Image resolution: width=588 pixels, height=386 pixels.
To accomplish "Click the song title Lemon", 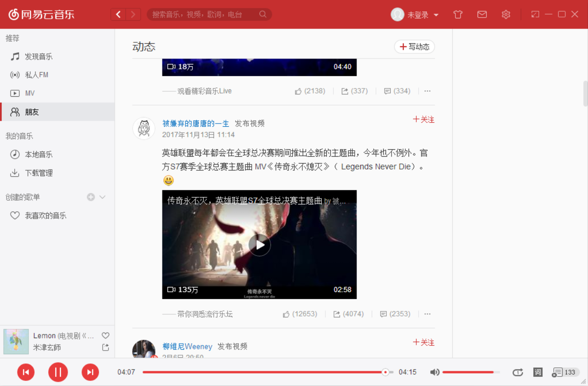I will tap(44, 335).
